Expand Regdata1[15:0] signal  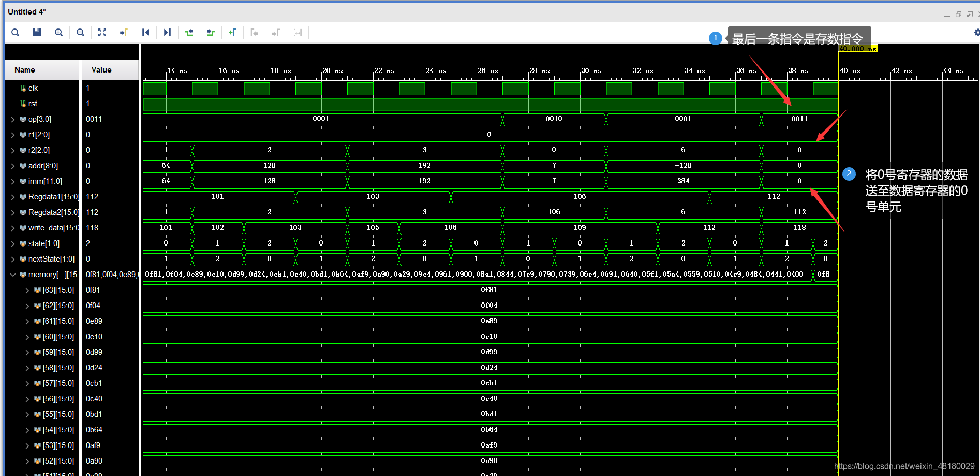[x=13, y=197]
